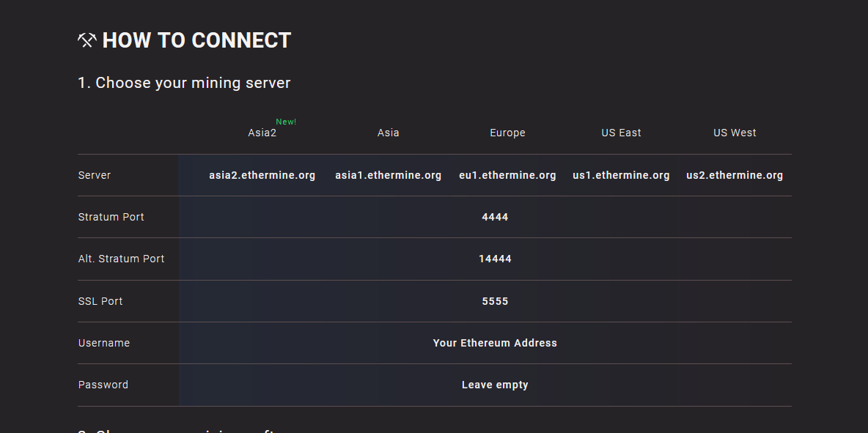
Task: Click the Asia column header
Action: 388,133
